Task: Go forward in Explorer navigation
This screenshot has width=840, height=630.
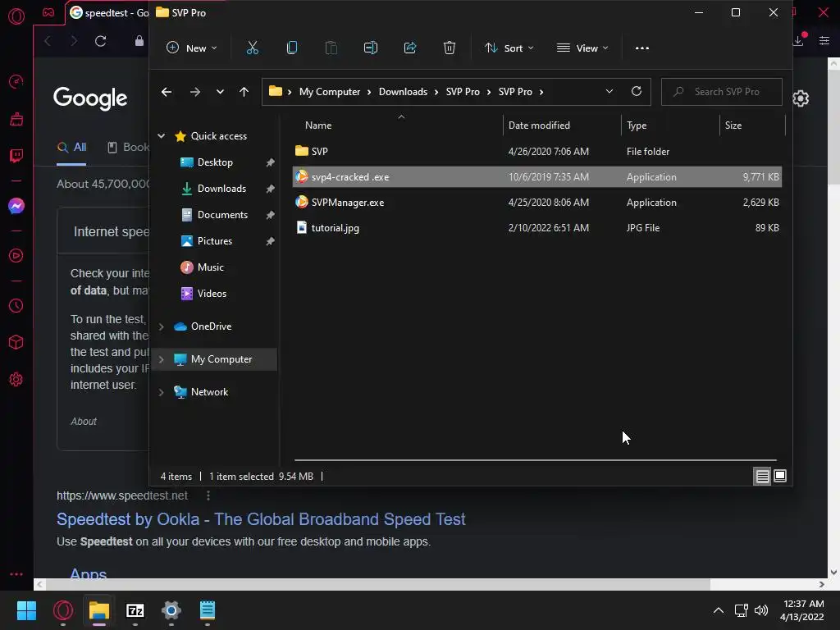Action: (x=195, y=92)
